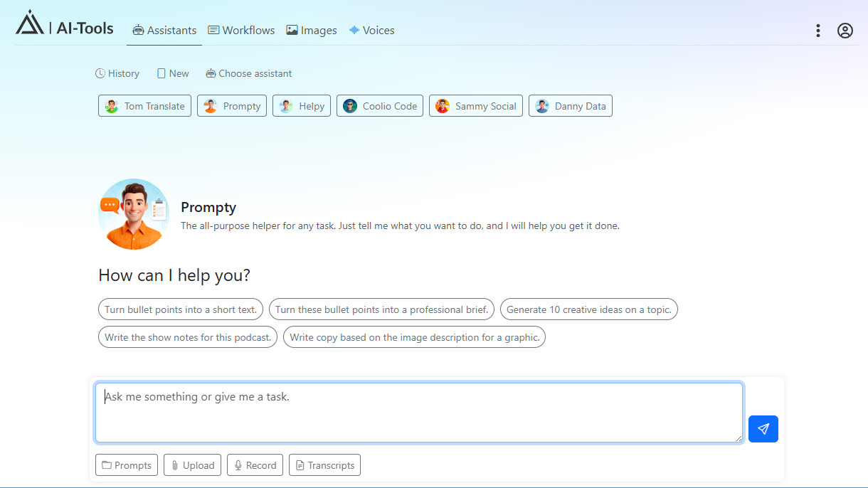868x488 pixels.
Task: Switch to the Workflows tab
Action: click(x=241, y=30)
